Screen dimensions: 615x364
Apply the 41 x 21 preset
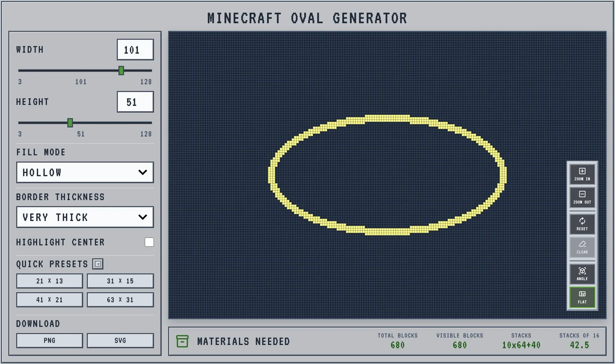pos(50,300)
